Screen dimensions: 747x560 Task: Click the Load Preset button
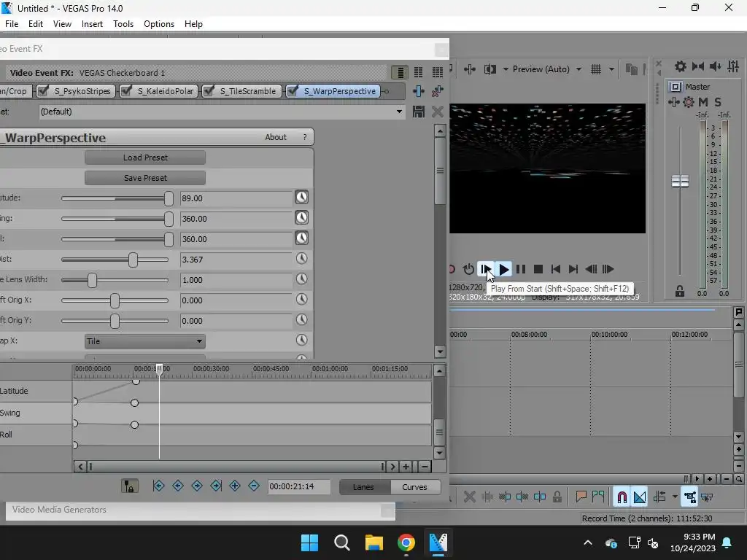[145, 157]
